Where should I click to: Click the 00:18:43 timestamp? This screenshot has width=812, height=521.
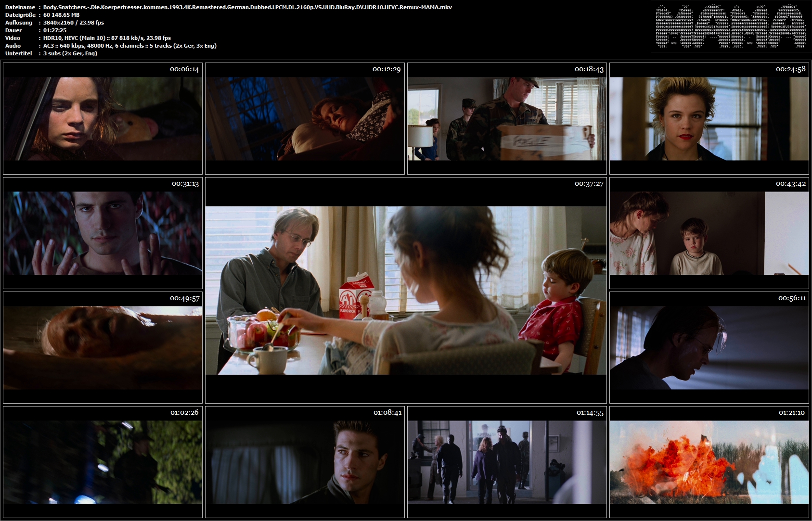(x=589, y=69)
